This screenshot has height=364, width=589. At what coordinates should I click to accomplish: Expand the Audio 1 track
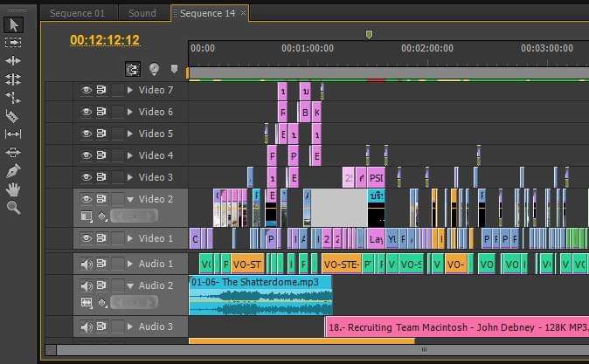tap(130, 264)
